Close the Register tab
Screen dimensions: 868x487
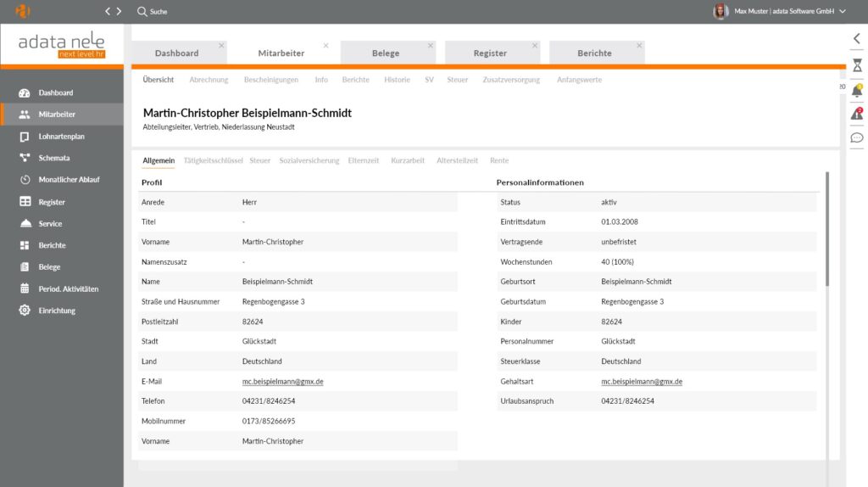coord(535,46)
